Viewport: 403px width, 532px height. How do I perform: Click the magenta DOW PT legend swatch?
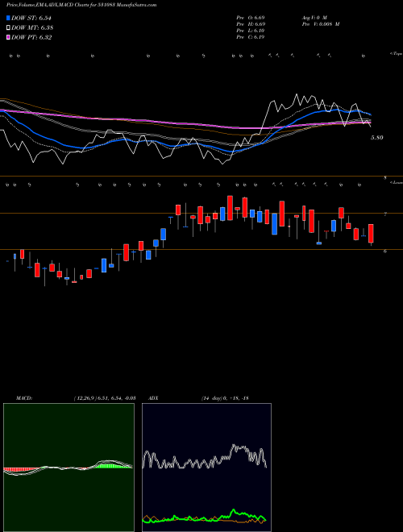coord(8,37)
